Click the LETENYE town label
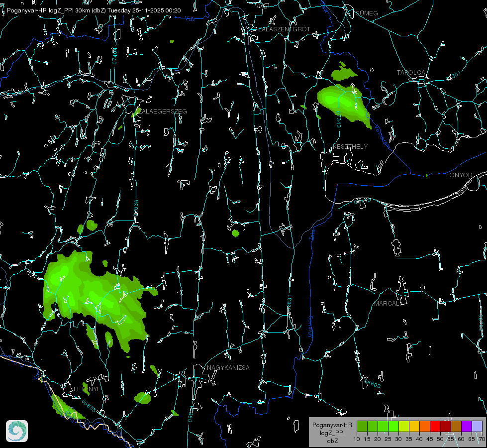Screen dimensions: 487x448 point(87,389)
